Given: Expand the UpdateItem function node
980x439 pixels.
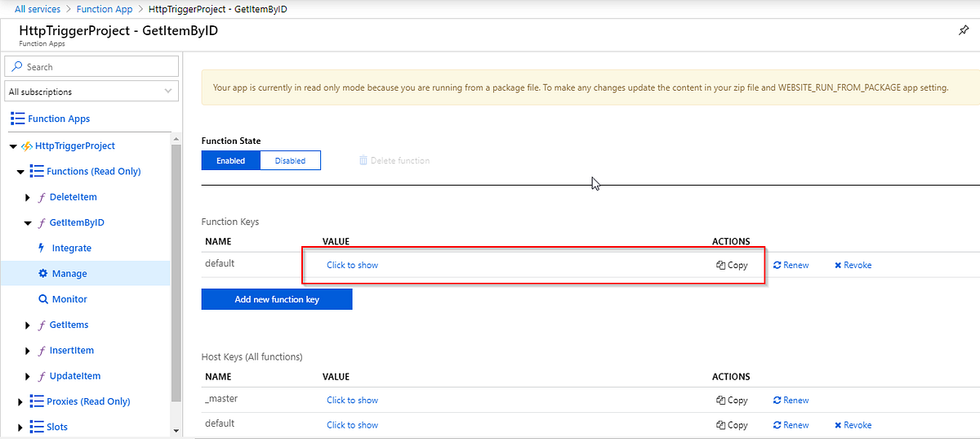Looking at the screenshot, I should [29, 376].
